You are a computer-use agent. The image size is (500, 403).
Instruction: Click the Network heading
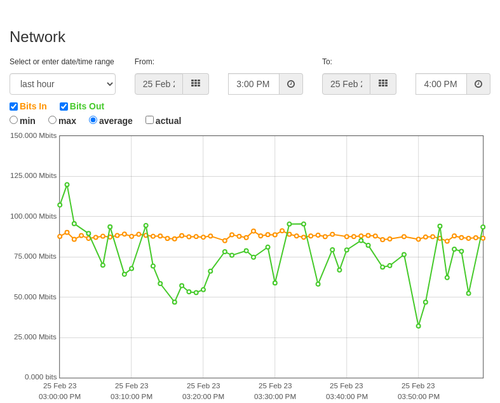tap(37, 37)
